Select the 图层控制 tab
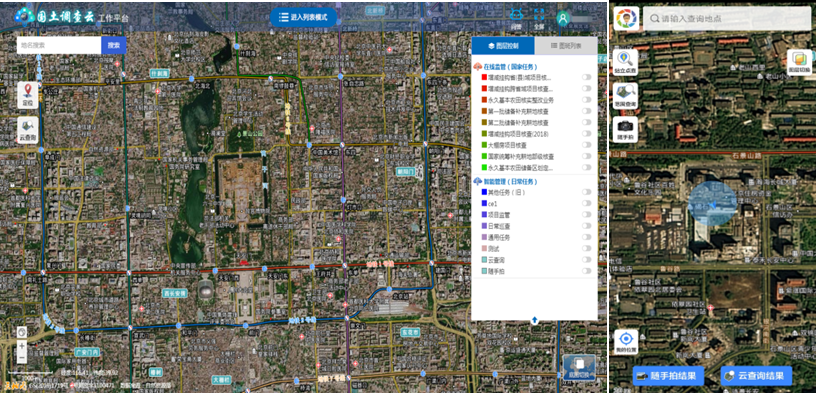The image size is (816, 393). pos(503,46)
